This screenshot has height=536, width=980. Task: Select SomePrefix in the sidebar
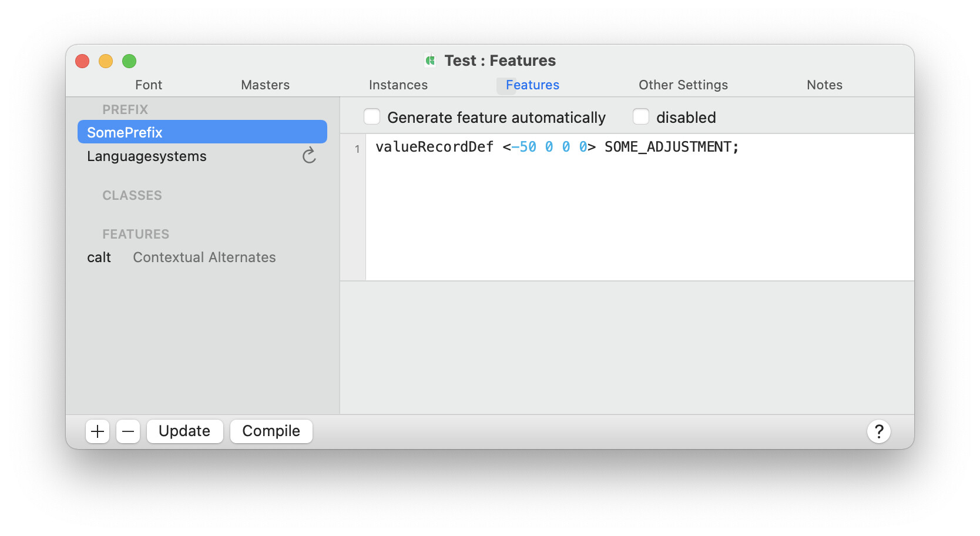[202, 132]
